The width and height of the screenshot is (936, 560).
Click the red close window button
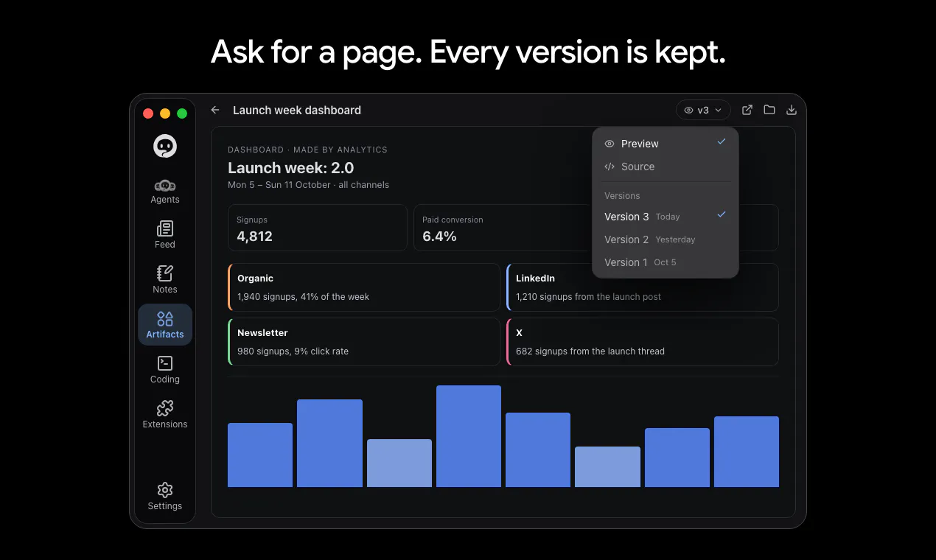click(x=147, y=113)
